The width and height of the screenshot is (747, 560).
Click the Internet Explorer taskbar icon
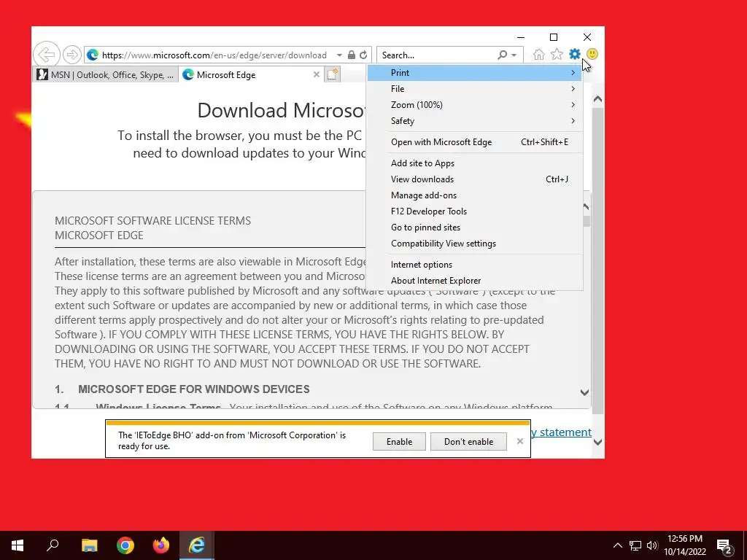(197, 545)
